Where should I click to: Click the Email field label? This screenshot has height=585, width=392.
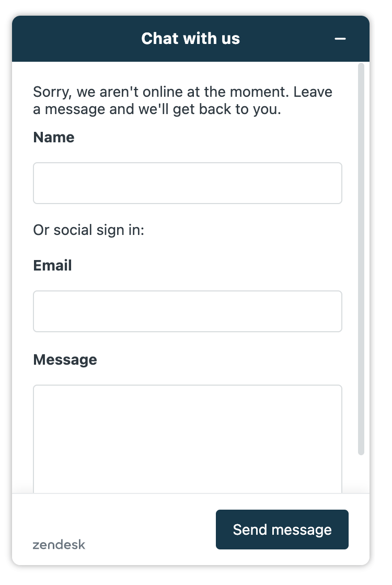pyautogui.click(x=52, y=265)
